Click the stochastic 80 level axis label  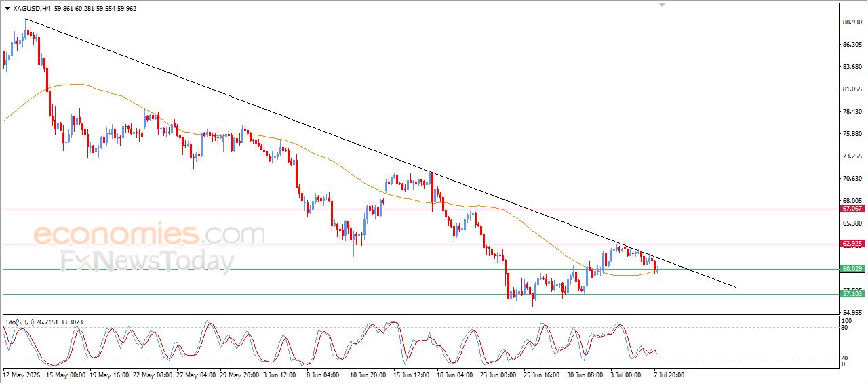845,328
